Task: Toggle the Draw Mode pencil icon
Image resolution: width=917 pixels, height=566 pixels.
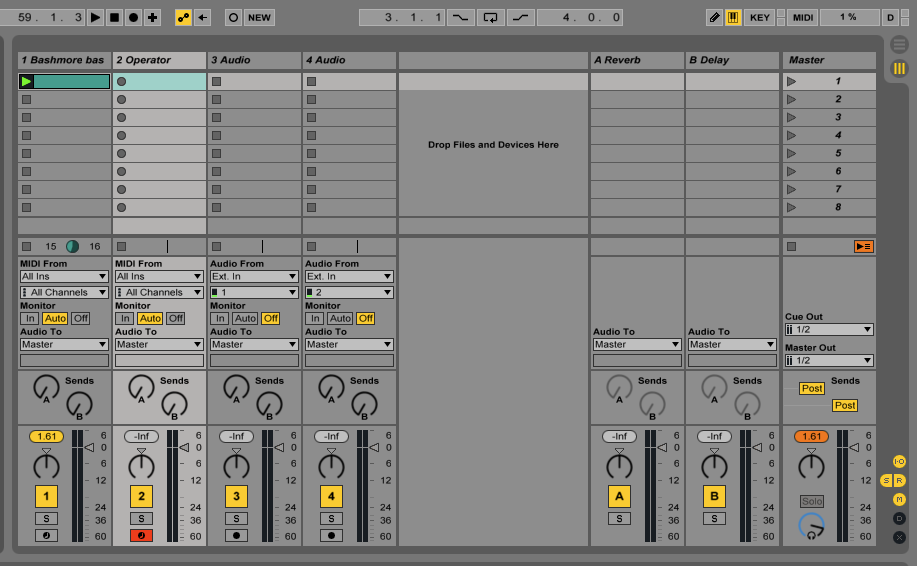Action: pyautogui.click(x=714, y=17)
